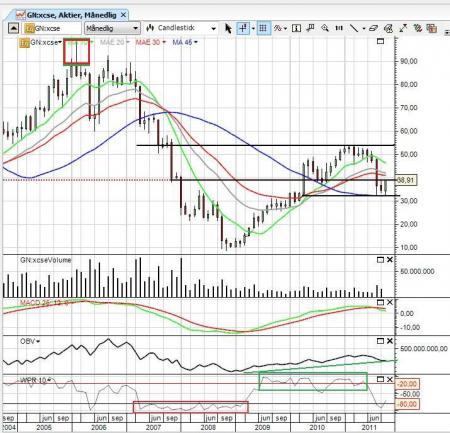Toggle the chart grid button
450x433 pixels.
[x=263, y=28]
